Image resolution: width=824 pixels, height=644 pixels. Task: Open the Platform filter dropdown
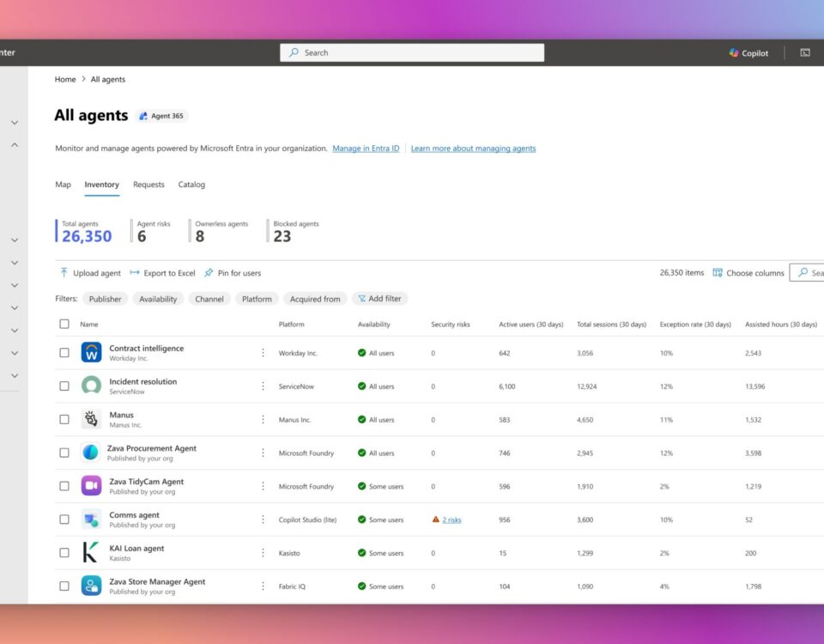coord(257,299)
